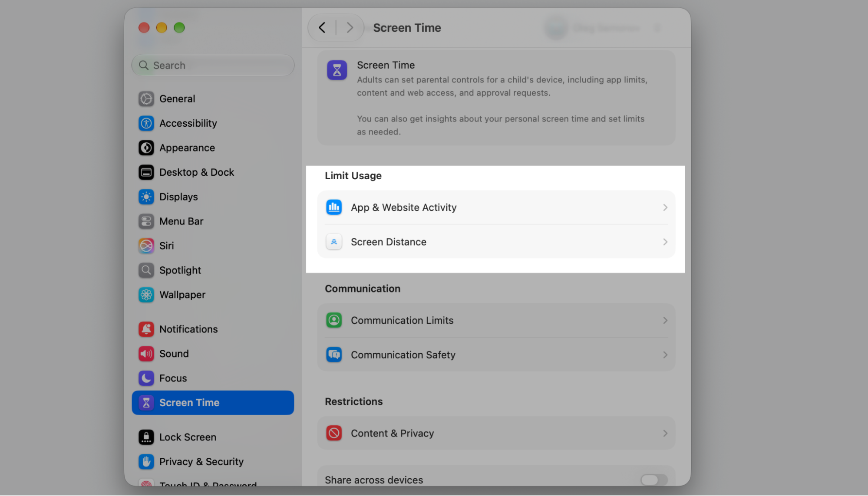The height and width of the screenshot is (496, 868).
Task: Select Screen Time in the sidebar
Action: [x=213, y=403]
